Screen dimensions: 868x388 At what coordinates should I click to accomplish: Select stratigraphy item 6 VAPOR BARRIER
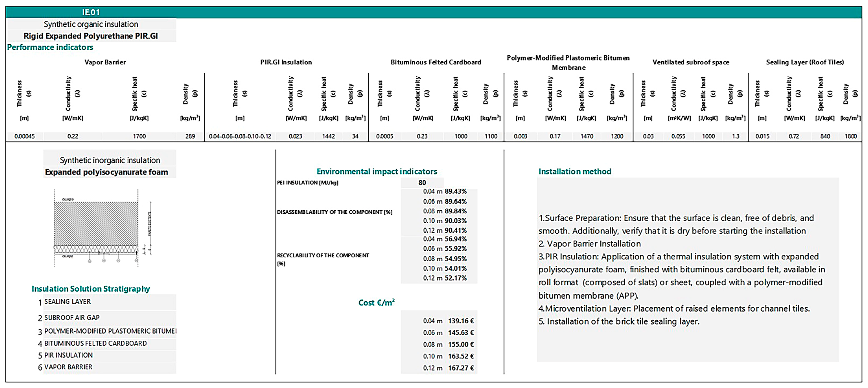tap(68, 367)
